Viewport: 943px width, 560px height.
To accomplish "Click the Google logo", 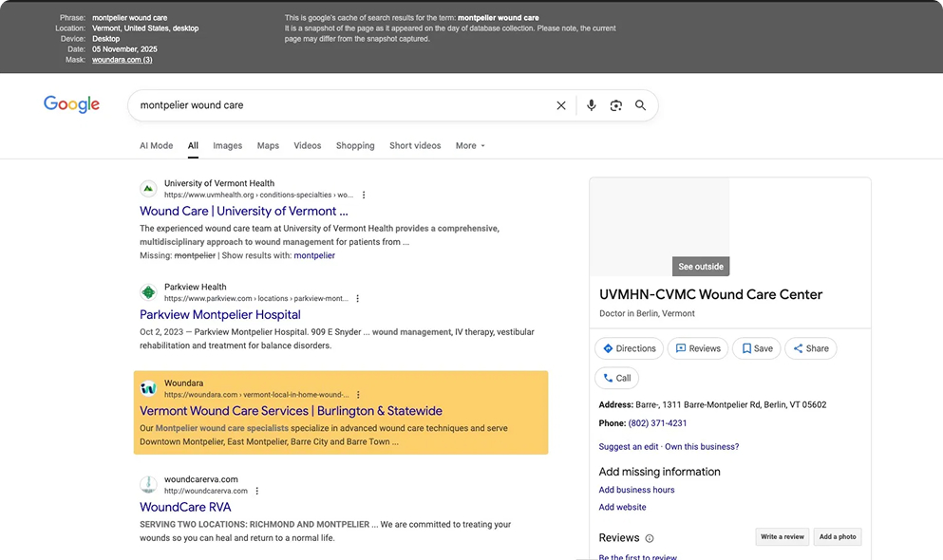I will point(71,104).
